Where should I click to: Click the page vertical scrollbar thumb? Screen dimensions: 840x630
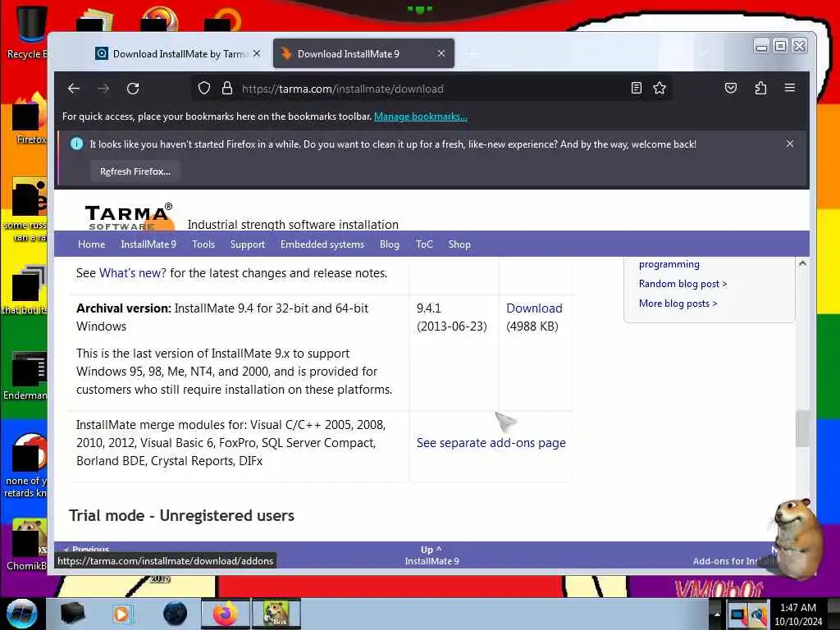pyautogui.click(x=802, y=428)
